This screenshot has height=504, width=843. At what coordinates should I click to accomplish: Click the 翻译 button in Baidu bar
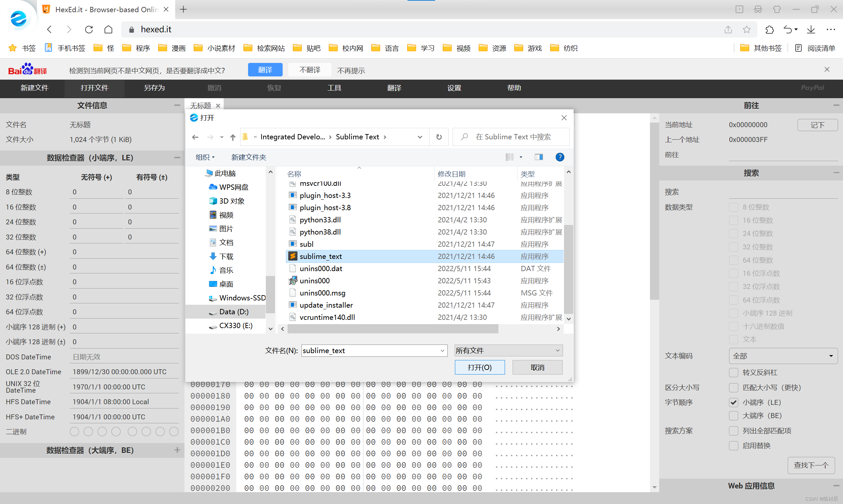point(265,70)
